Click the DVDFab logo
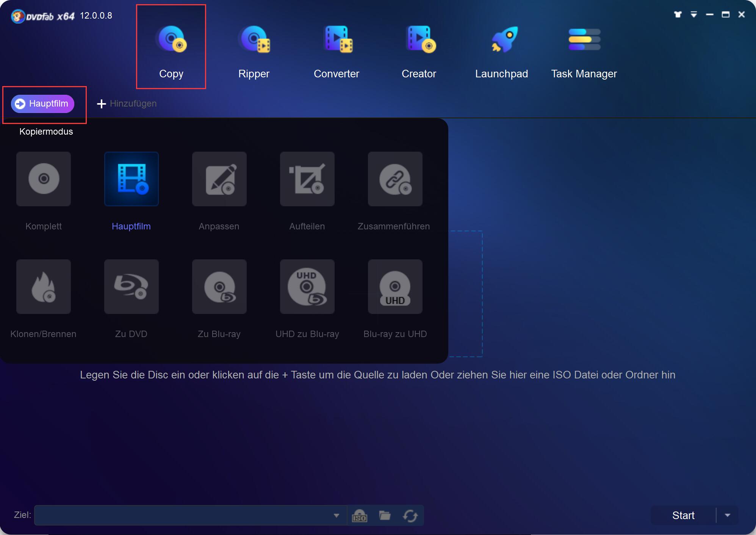The image size is (756, 535). click(43, 16)
